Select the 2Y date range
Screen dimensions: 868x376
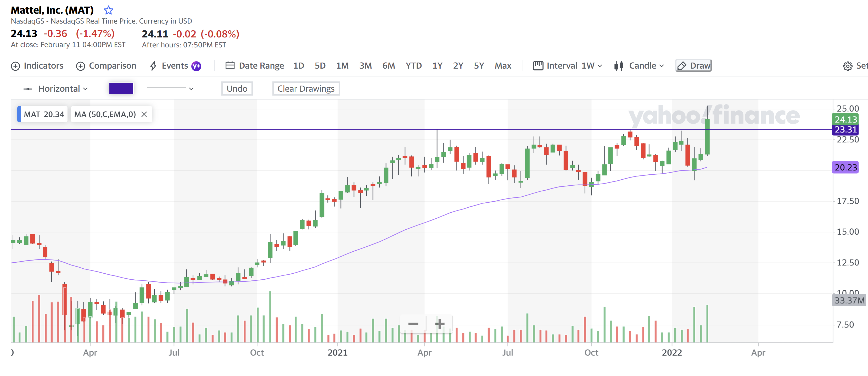pyautogui.click(x=458, y=66)
